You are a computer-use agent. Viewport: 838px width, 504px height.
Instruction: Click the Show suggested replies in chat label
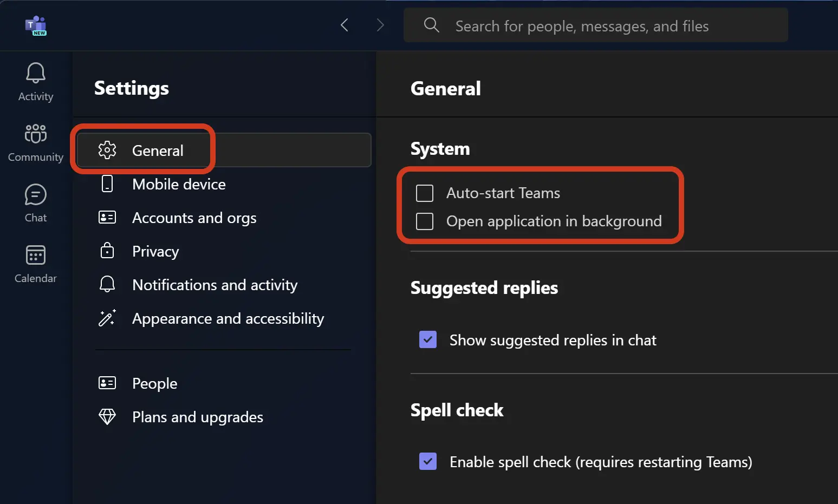tap(553, 340)
